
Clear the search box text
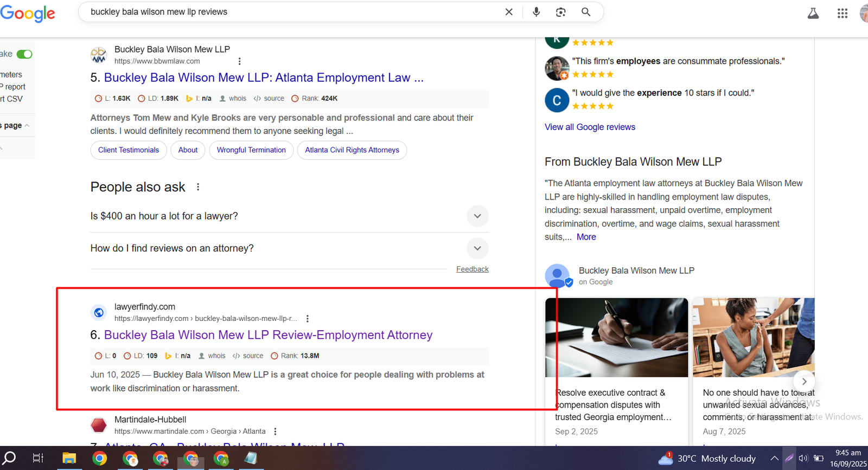(x=509, y=12)
